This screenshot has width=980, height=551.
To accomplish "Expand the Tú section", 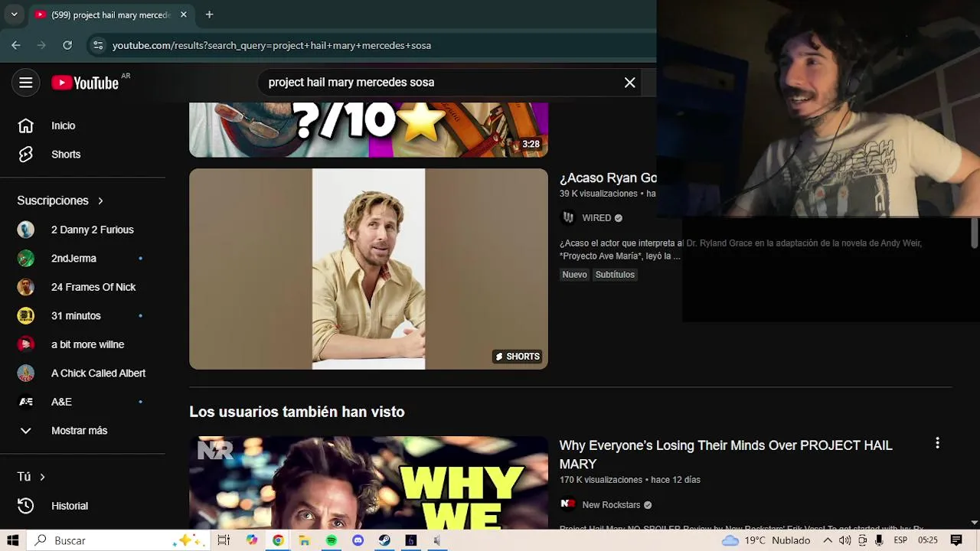I will click(x=31, y=477).
